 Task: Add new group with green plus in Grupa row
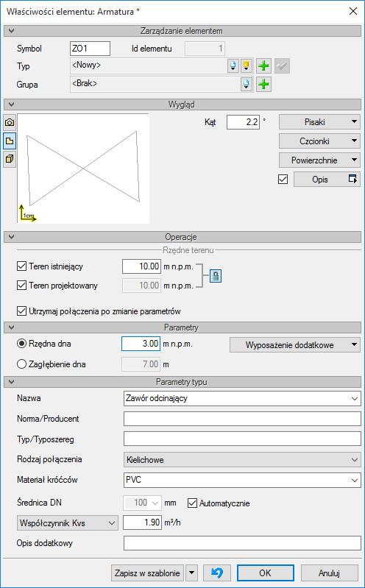(x=263, y=85)
